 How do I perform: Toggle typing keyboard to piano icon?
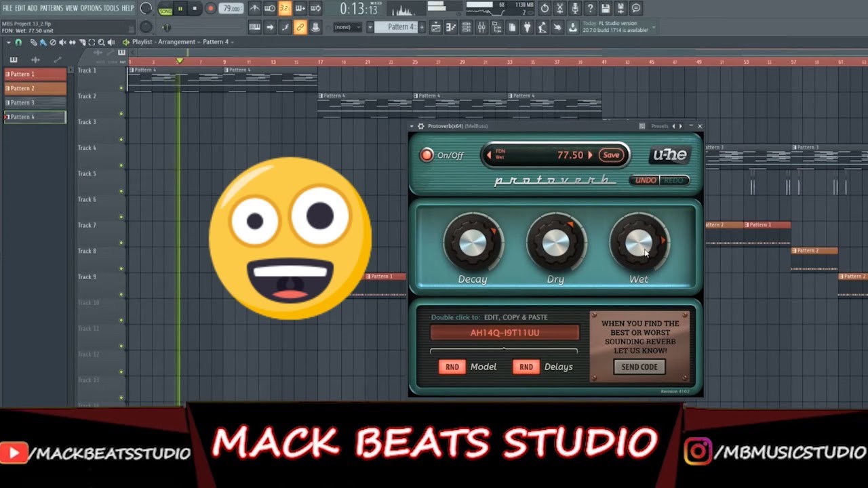point(254,27)
